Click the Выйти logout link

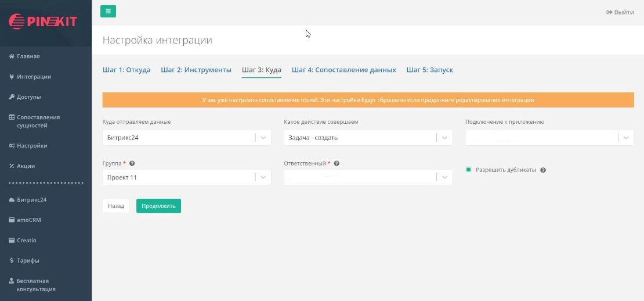click(620, 12)
